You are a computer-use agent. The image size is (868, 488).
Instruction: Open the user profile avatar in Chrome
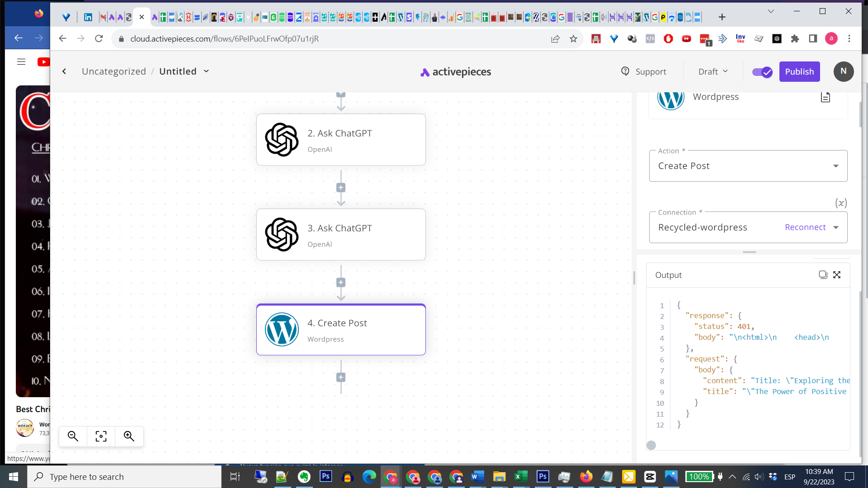831,39
